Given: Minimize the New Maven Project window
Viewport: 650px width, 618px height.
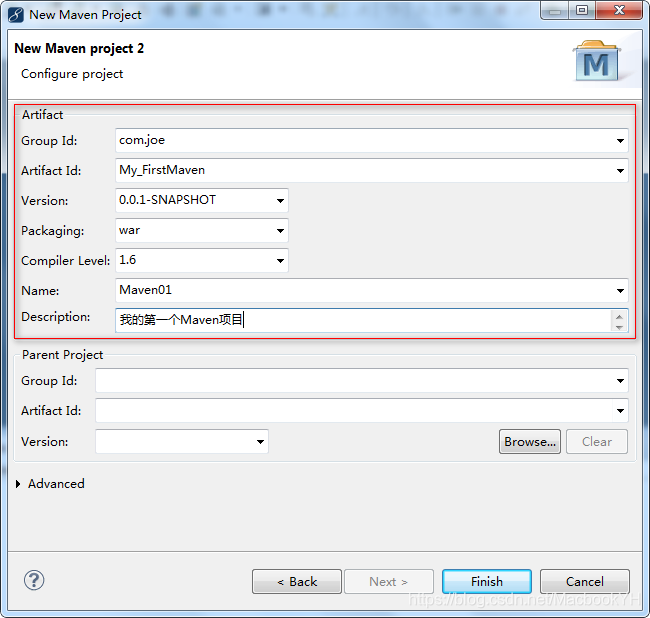Looking at the screenshot, I should tap(555, 11).
